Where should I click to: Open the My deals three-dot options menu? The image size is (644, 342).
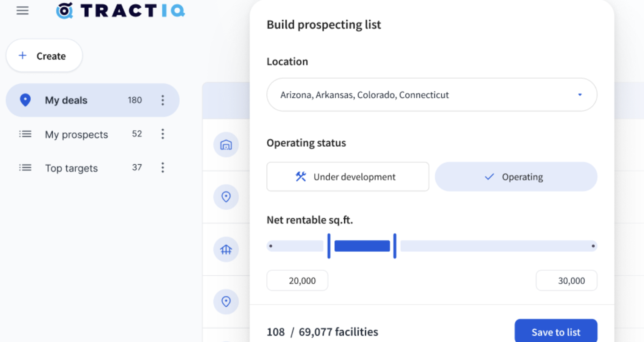(x=162, y=100)
